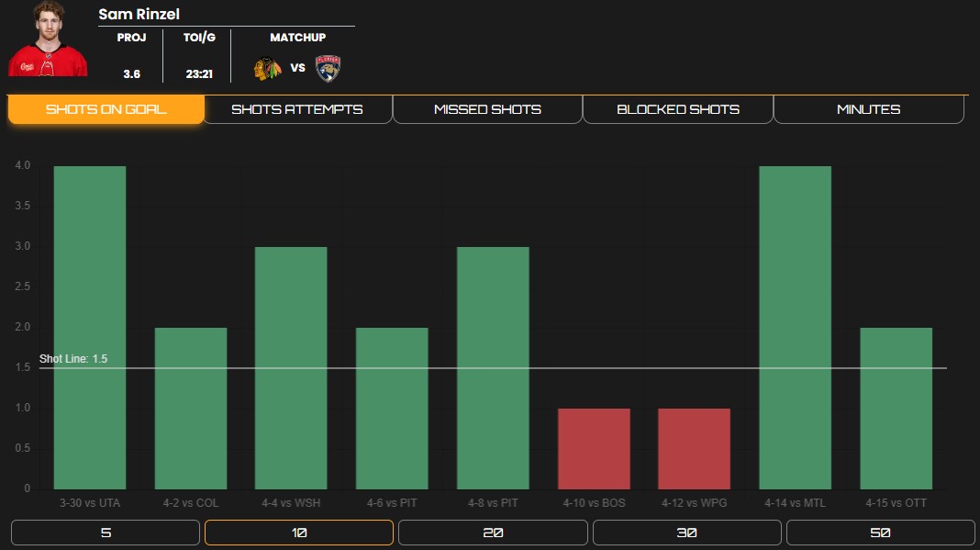Click the Sam Rinzel name heading

[139, 15]
